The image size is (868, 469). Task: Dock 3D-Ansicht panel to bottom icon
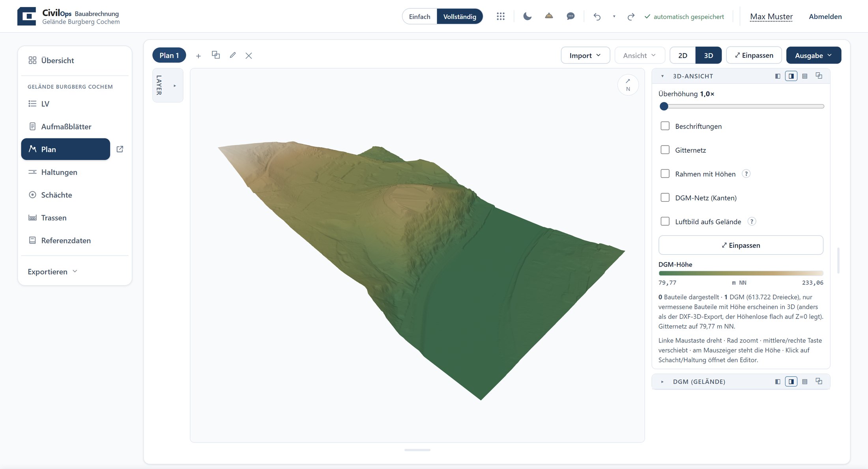(805, 76)
